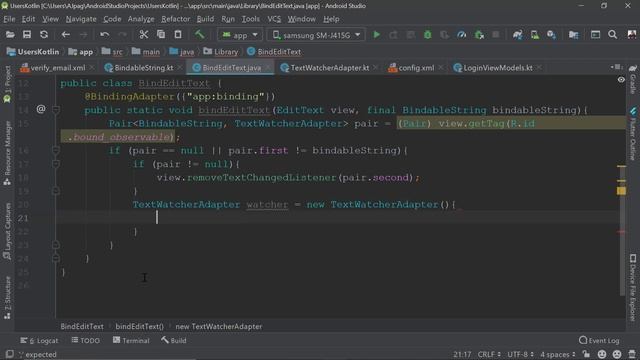The image size is (640, 360).
Task: Collapse inner if fold at line 17
Action: pos(56,164)
